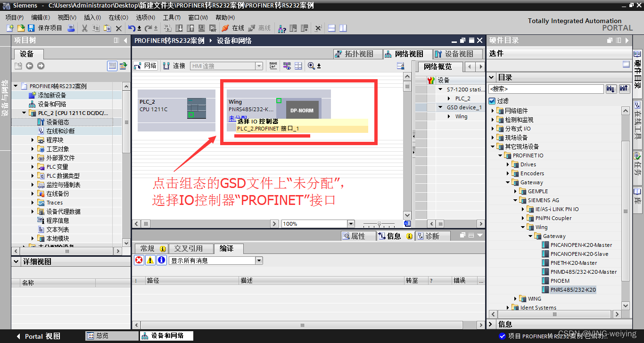Click the Download to device icon
644x343 pixels.
[179, 28]
